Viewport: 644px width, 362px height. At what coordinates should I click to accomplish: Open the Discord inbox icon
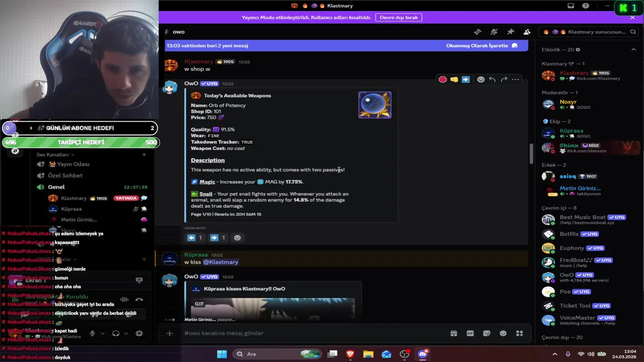click(x=571, y=6)
